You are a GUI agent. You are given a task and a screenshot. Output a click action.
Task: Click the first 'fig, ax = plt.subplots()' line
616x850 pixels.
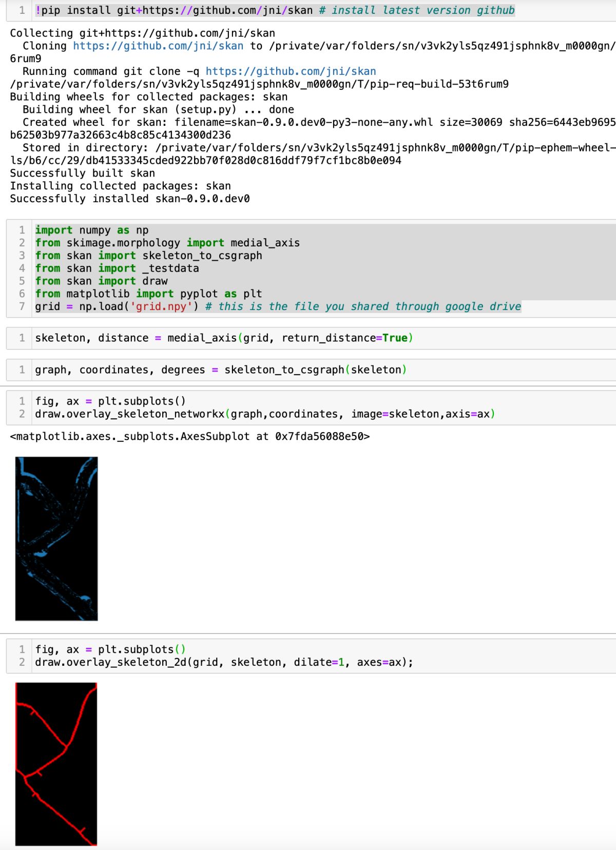click(x=110, y=401)
